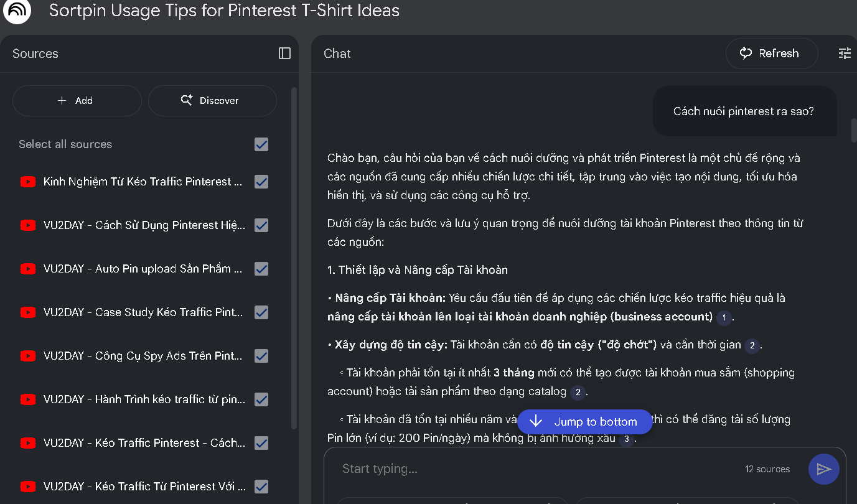The image size is (857, 504).
Task: Click the NotebookLM logo icon
Action: [16, 11]
